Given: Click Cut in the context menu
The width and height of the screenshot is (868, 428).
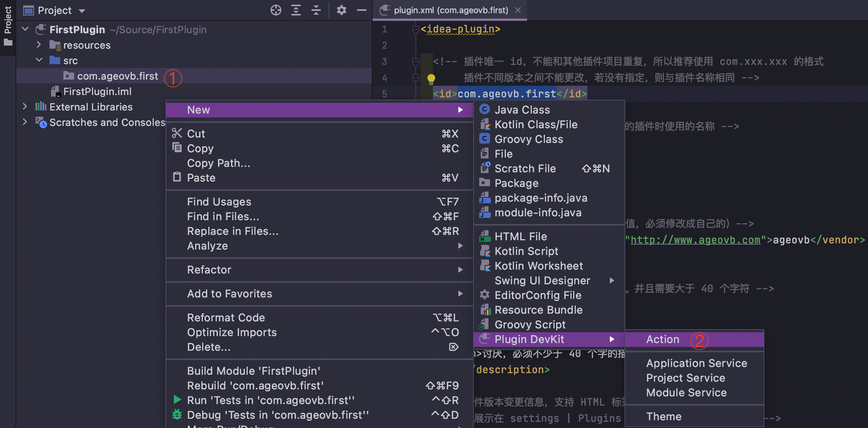Looking at the screenshot, I should coord(320,134).
